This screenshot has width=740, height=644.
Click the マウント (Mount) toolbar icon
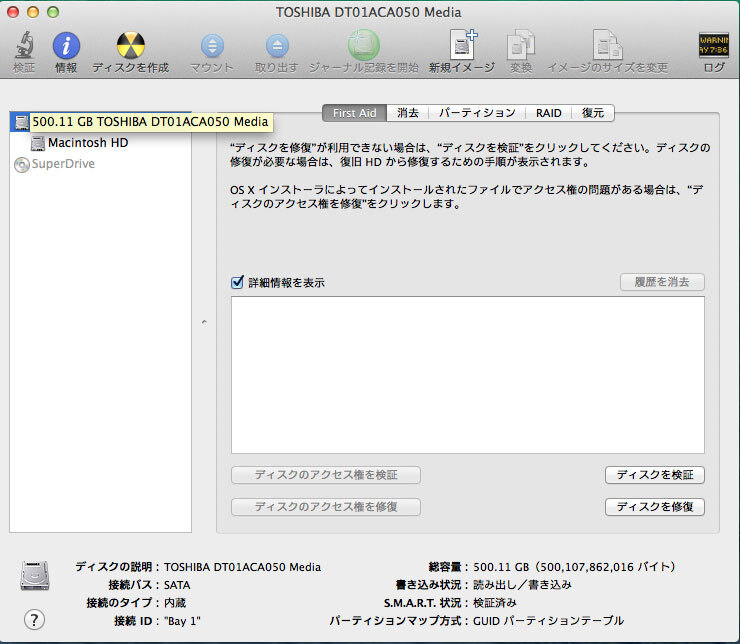click(212, 46)
